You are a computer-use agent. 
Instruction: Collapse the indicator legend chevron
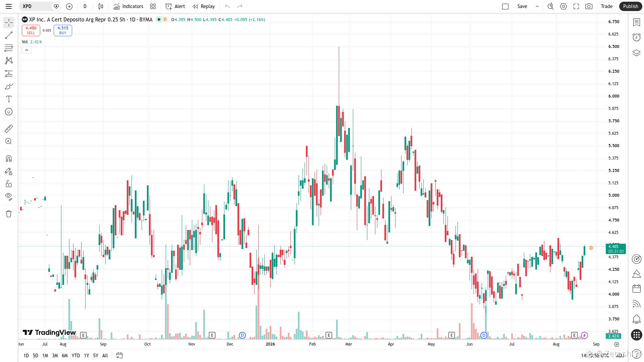[x=26, y=50]
